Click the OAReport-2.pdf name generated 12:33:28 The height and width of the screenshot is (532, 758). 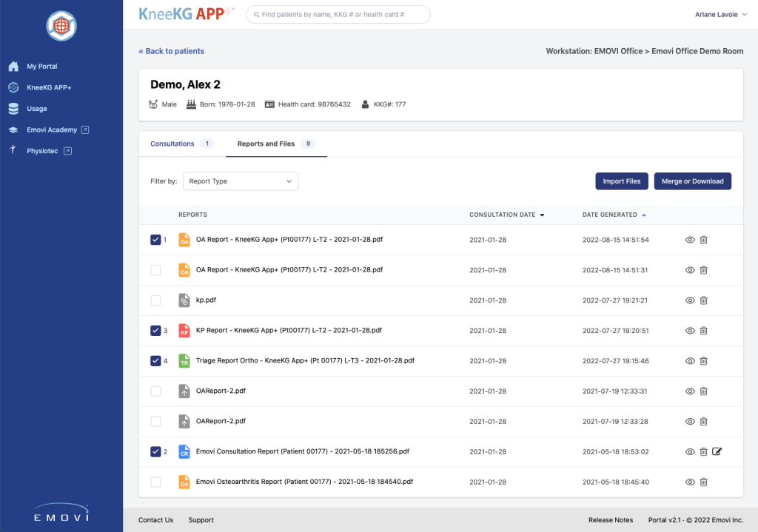point(221,421)
